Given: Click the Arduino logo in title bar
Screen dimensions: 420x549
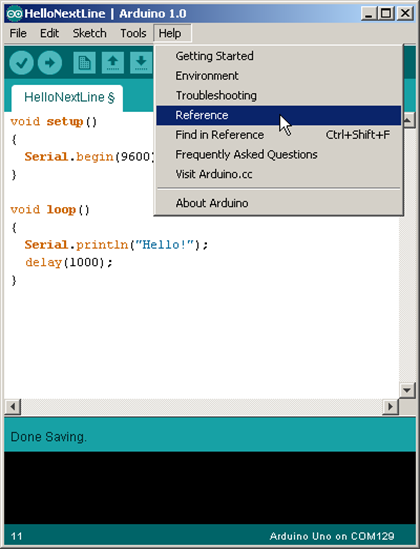Looking at the screenshot, I should coord(14,14).
